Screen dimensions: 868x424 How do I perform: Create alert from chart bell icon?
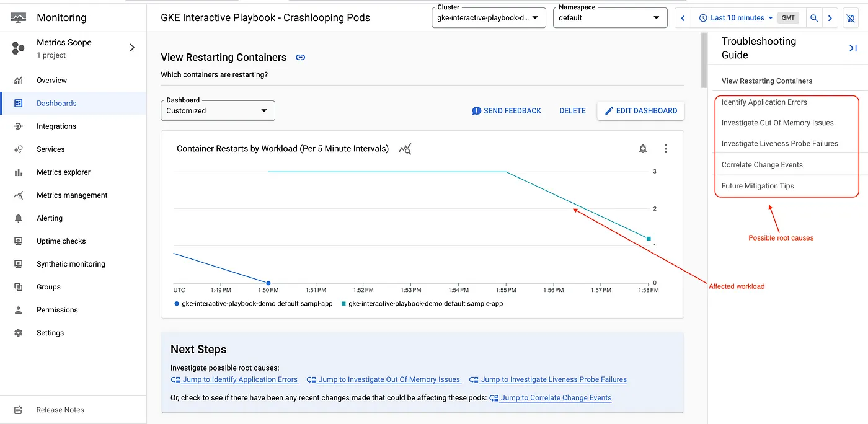(643, 149)
